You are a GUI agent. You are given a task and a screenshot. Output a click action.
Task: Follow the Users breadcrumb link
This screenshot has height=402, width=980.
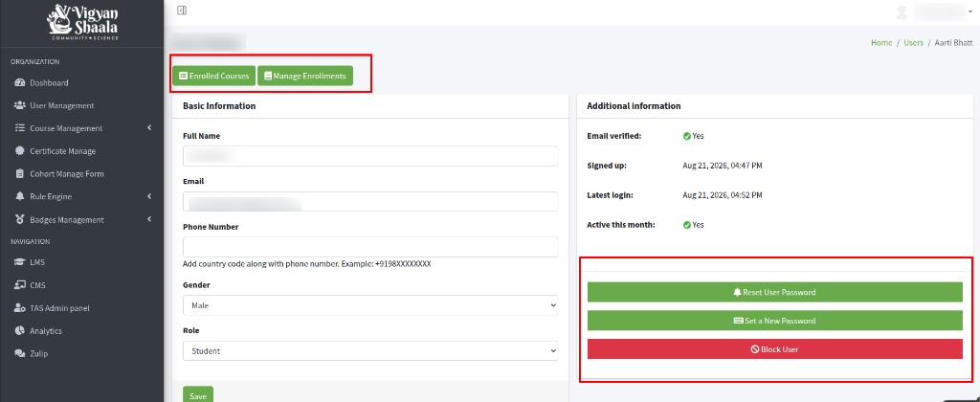[x=913, y=42]
